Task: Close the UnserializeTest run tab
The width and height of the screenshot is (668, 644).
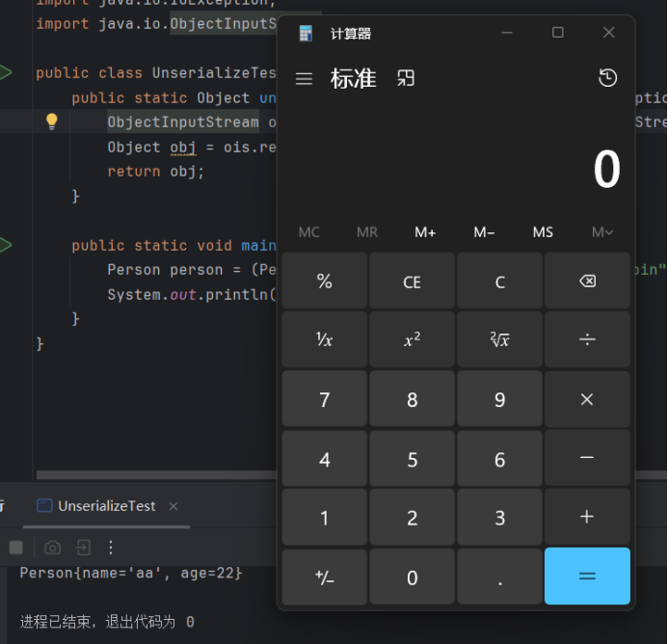Action: (174, 506)
